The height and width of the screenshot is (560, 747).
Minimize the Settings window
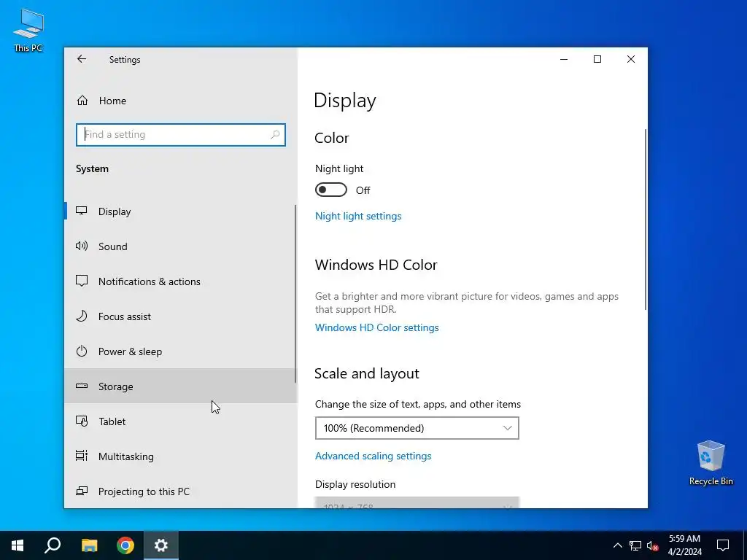[x=564, y=59]
